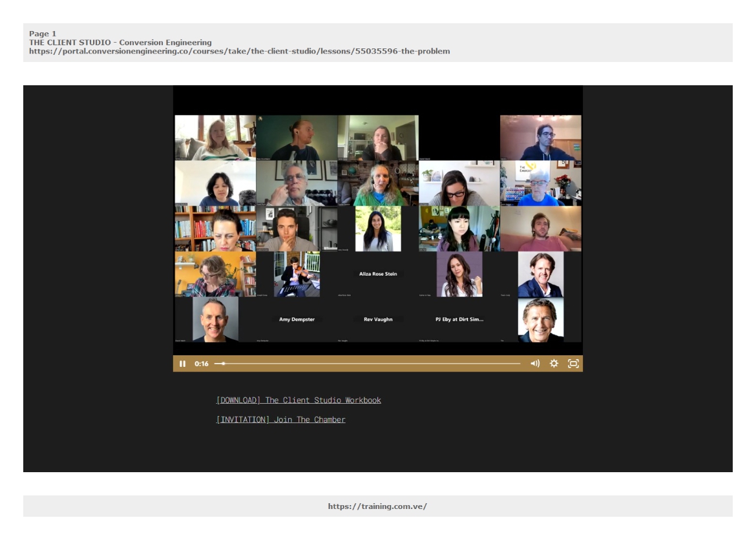
Task: Open The Client Studio Workbook download link
Action: [x=299, y=400]
